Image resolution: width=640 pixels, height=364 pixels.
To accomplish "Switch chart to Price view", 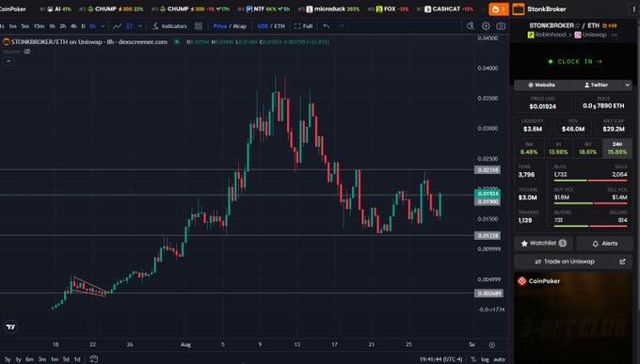I will [x=219, y=26].
